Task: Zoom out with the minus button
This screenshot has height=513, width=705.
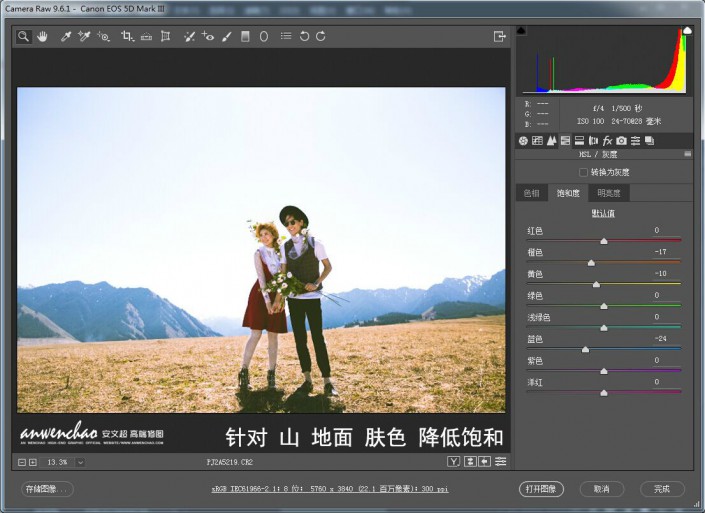Action: [x=22, y=462]
